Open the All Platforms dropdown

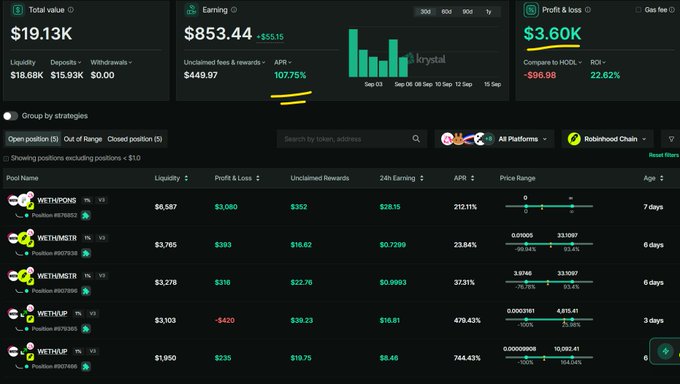494,139
